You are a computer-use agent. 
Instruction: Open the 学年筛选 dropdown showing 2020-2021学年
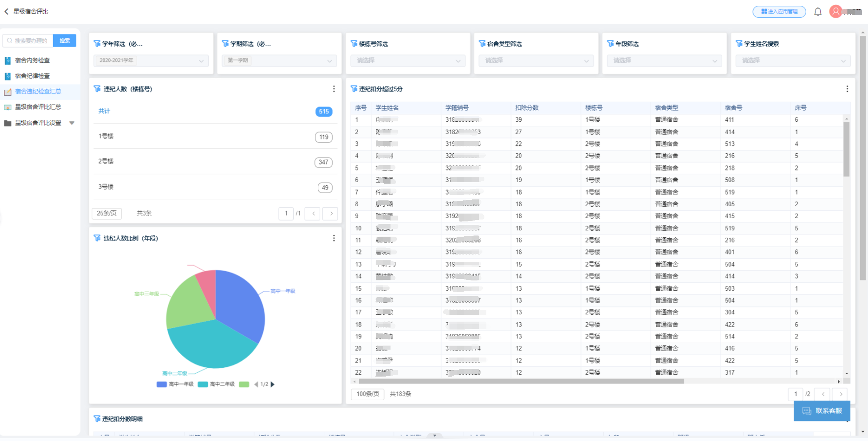pos(151,60)
